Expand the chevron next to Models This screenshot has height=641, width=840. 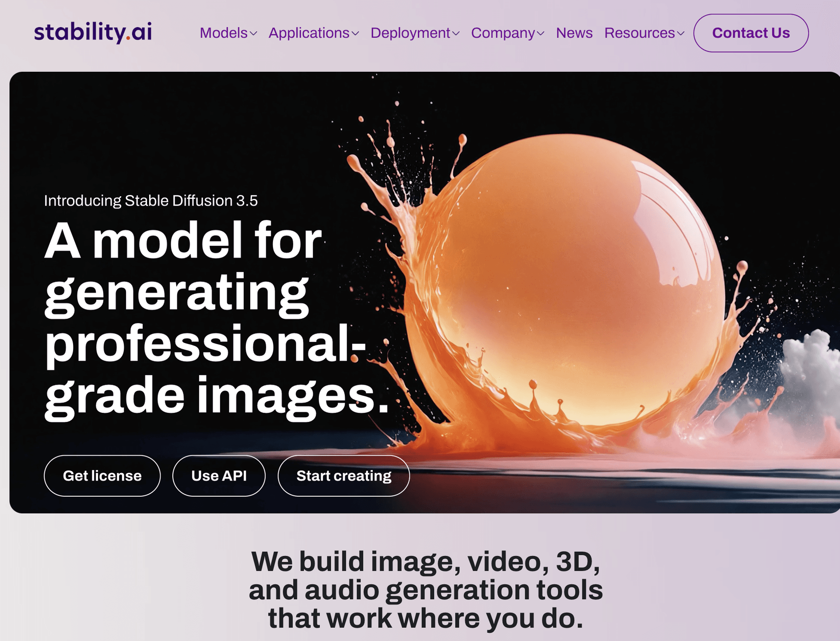click(x=253, y=34)
